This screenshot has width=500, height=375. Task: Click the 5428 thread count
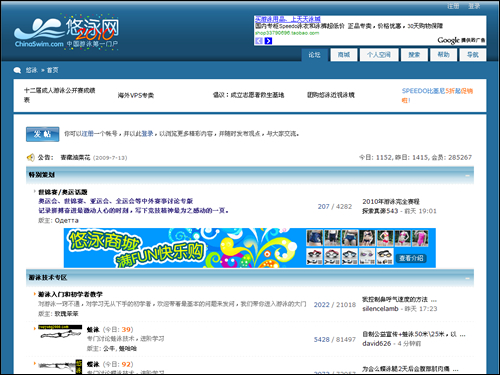click(321, 339)
